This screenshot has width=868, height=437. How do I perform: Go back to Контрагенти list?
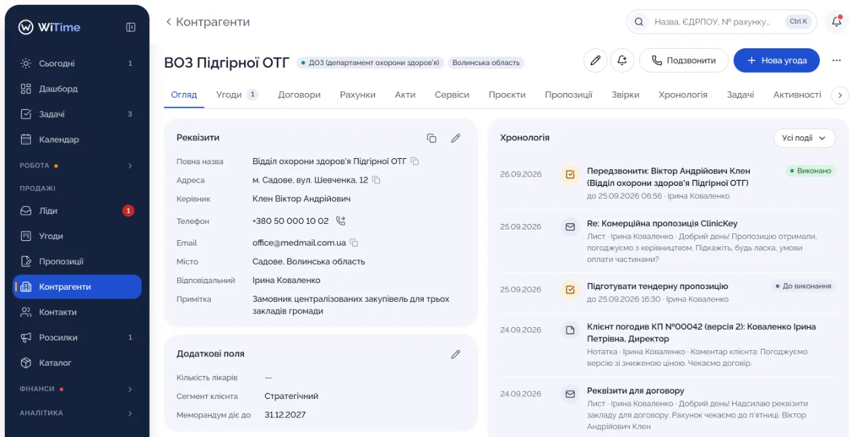(208, 22)
